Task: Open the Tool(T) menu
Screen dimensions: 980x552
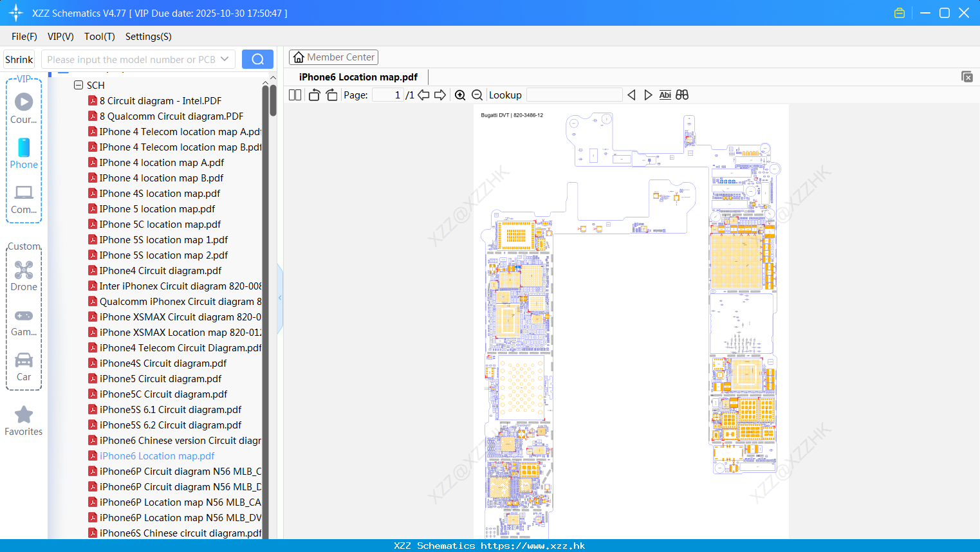Action: 100,36
